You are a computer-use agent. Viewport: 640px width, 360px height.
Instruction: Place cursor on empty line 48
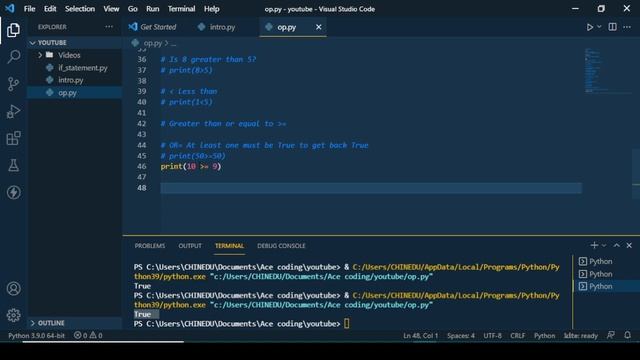click(x=371, y=188)
